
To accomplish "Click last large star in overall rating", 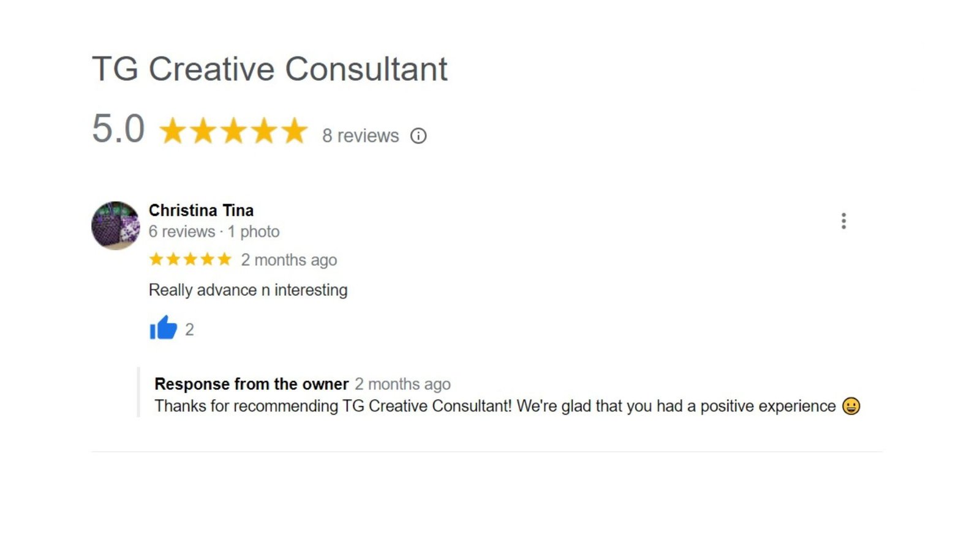I will pos(295,131).
